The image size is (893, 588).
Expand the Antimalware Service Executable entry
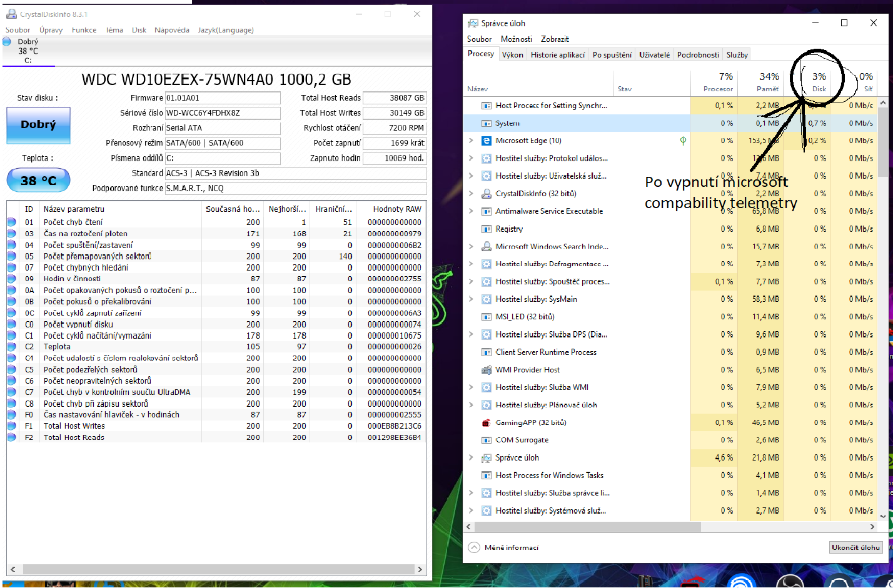pyautogui.click(x=471, y=211)
